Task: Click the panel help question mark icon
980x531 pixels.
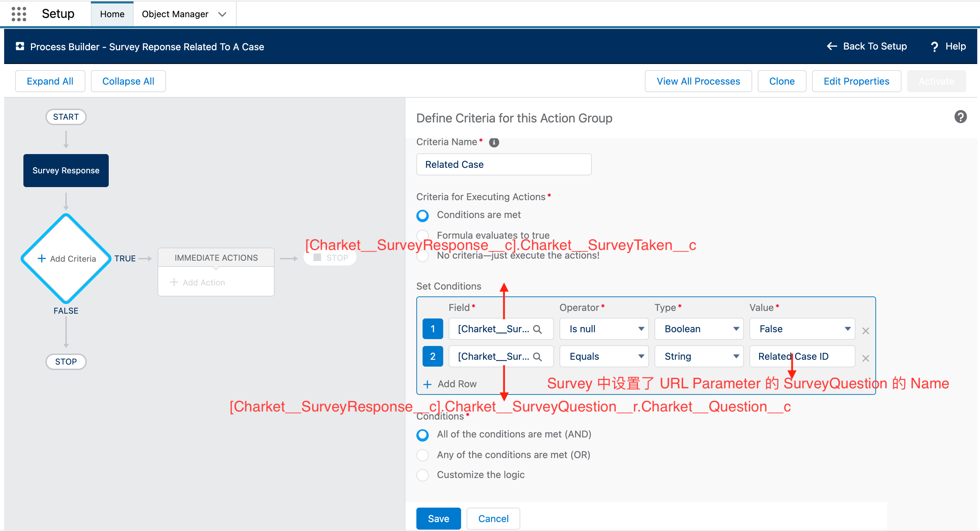Action: (x=960, y=117)
